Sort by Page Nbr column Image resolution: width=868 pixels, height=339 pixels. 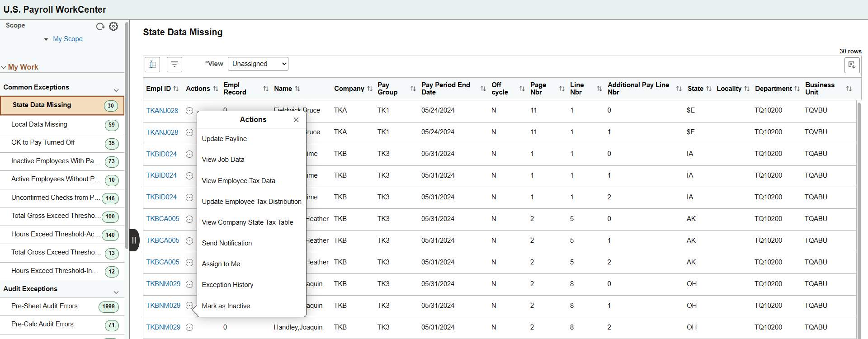point(562,89)
